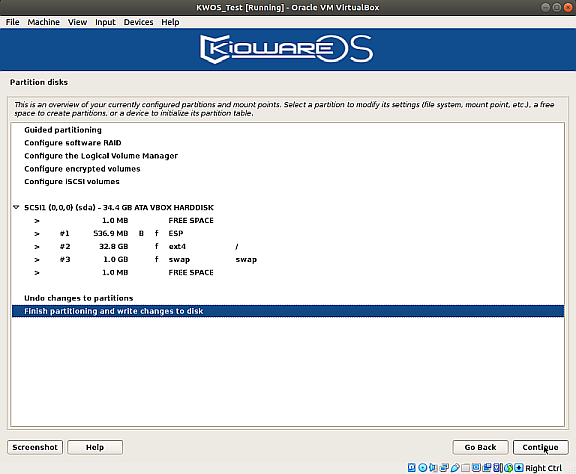
Task: Click the shared folders status icon
Action: (x=465, y=468)
